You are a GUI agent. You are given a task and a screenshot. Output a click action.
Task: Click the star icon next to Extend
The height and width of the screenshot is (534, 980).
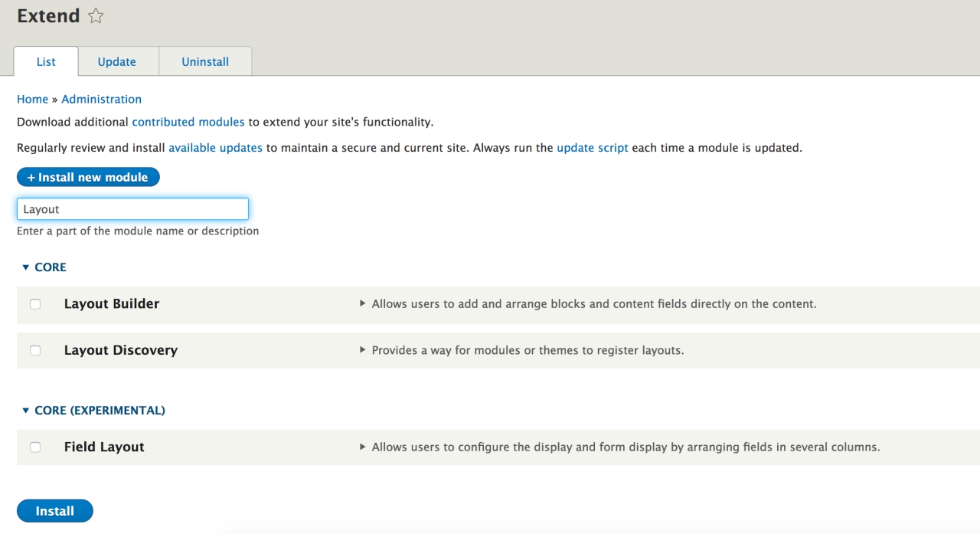click(95, 15)
